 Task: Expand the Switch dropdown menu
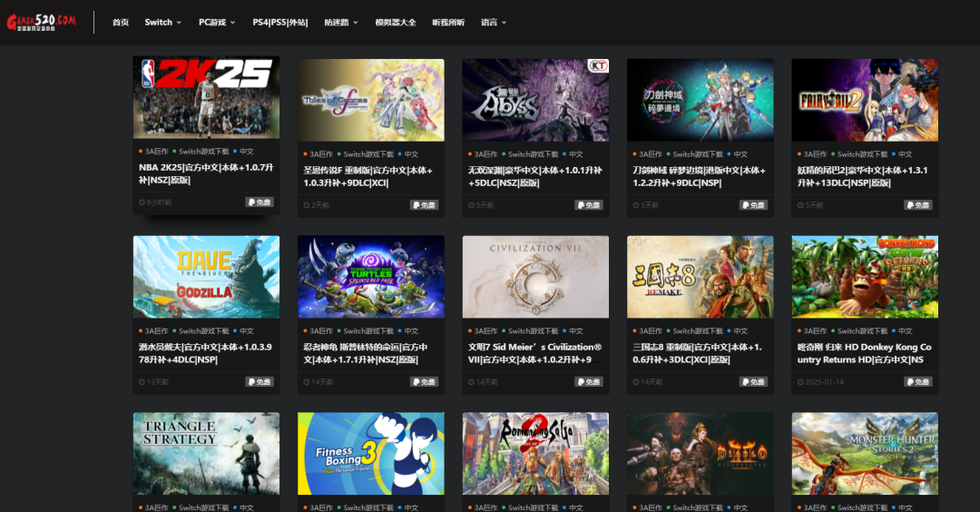[162, 22]
